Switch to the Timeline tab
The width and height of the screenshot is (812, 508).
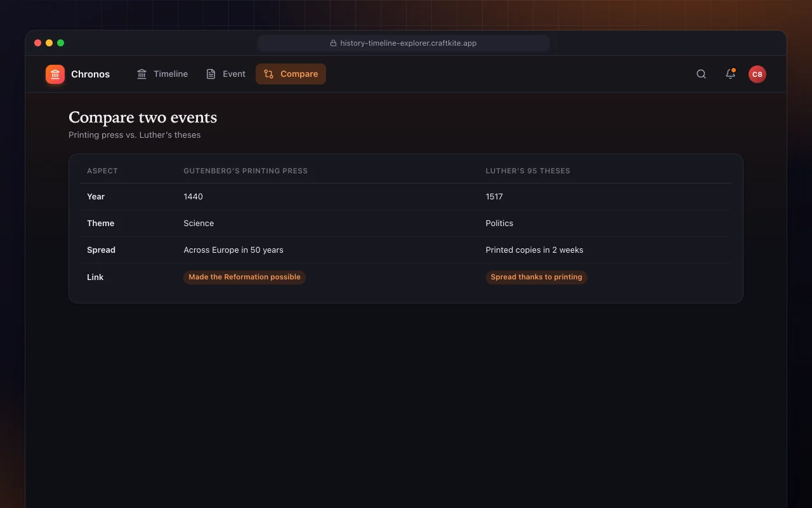pos(162,74)
